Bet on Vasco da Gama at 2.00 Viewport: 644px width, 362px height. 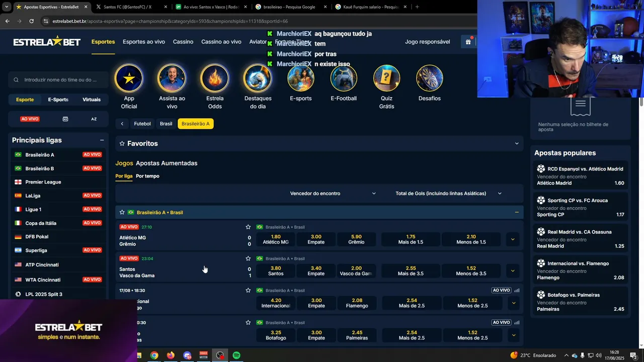356,271
